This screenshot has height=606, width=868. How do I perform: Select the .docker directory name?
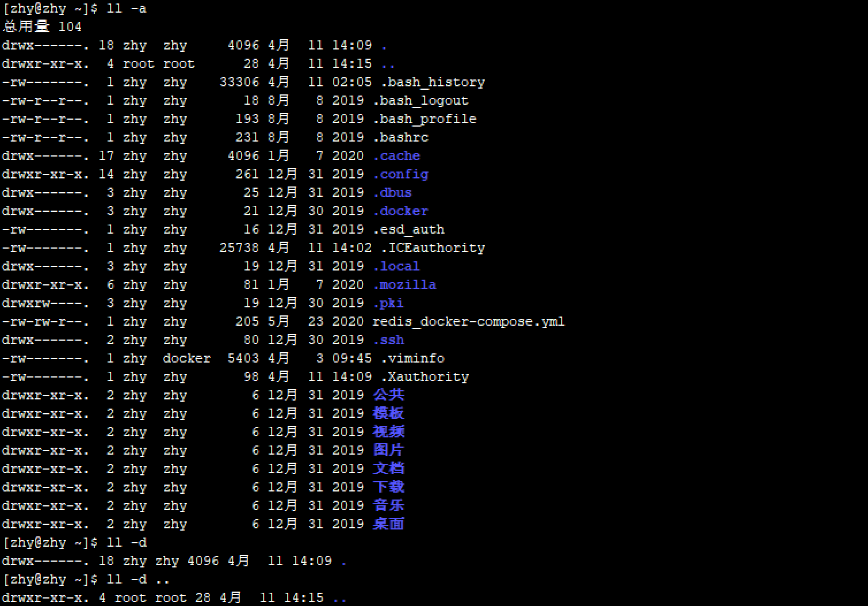tap(401, 211)
